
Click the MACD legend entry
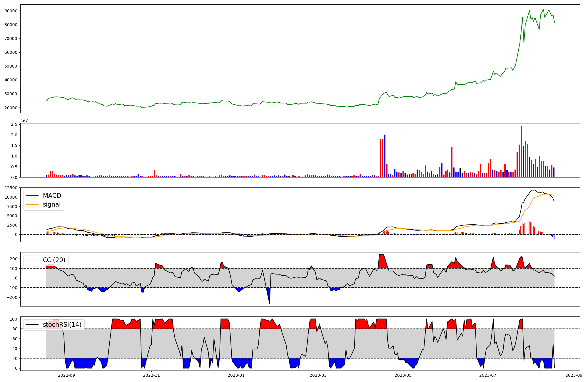[x=52, y=196]
